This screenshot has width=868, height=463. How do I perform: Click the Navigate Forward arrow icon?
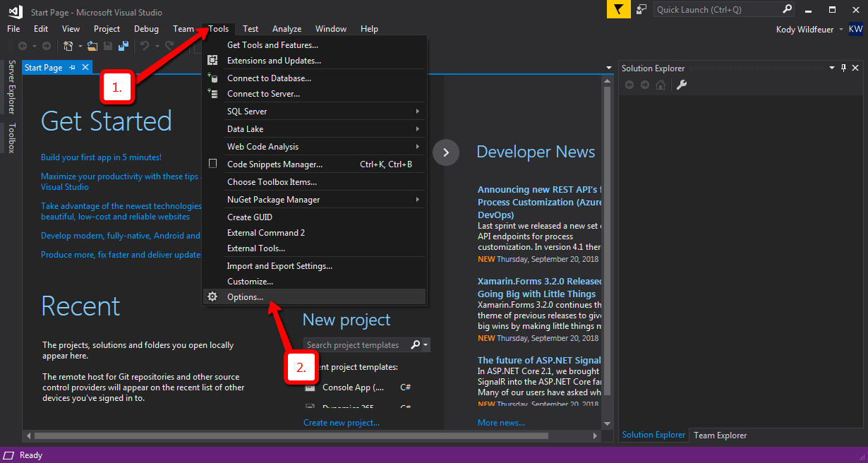[x=46, y=44]
